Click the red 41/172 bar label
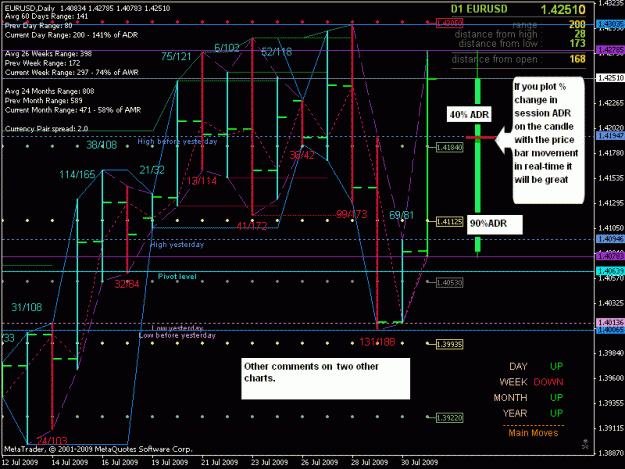The image size is (625, 469). [252, 226]
